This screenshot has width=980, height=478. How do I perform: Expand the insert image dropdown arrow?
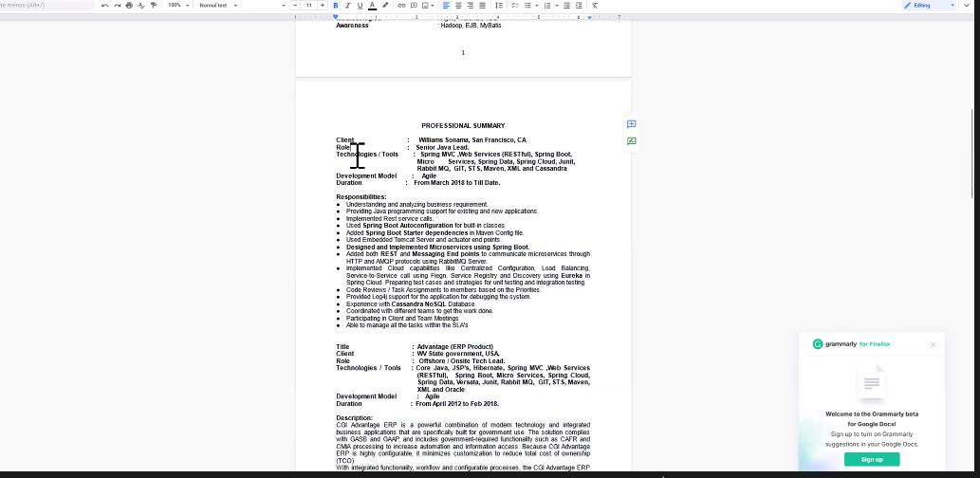[x=433, y=5]
